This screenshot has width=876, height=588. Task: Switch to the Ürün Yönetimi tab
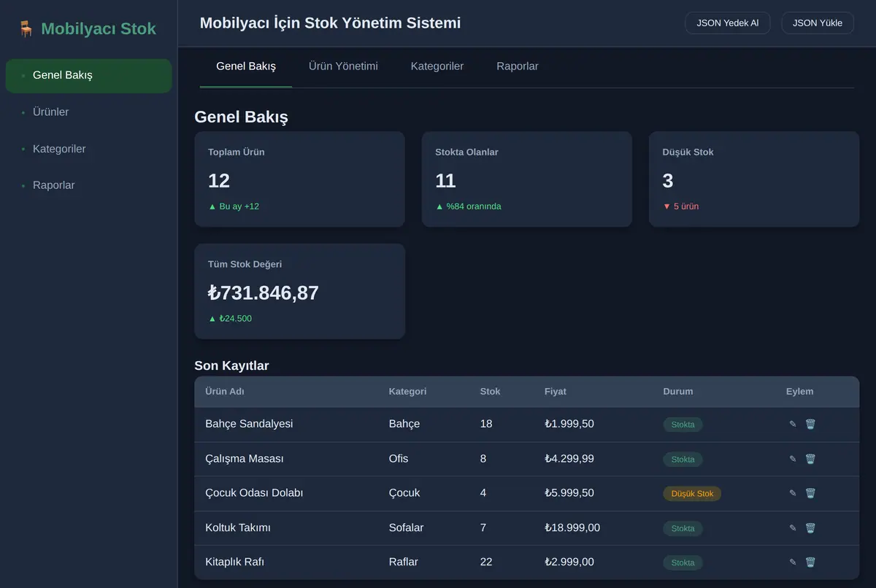coord(343,66)
